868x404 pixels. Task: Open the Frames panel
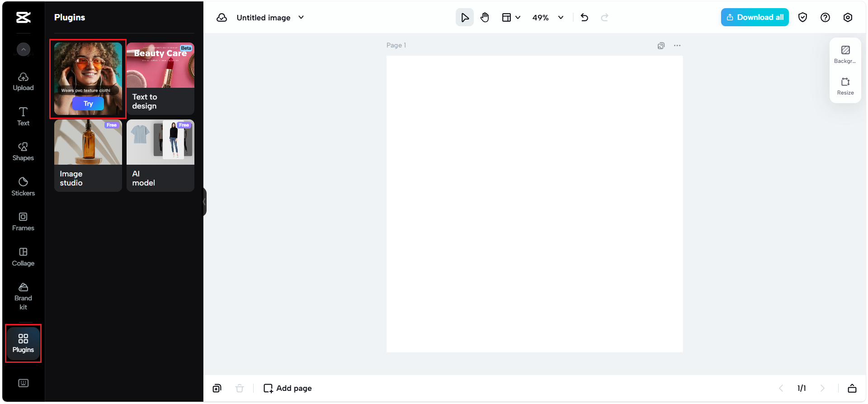pyautogui.click(x=23, y=222)
